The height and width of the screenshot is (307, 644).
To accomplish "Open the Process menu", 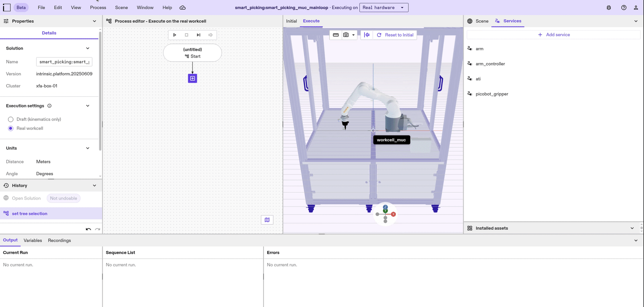I will pyautogui.click(x=98, y=8).
